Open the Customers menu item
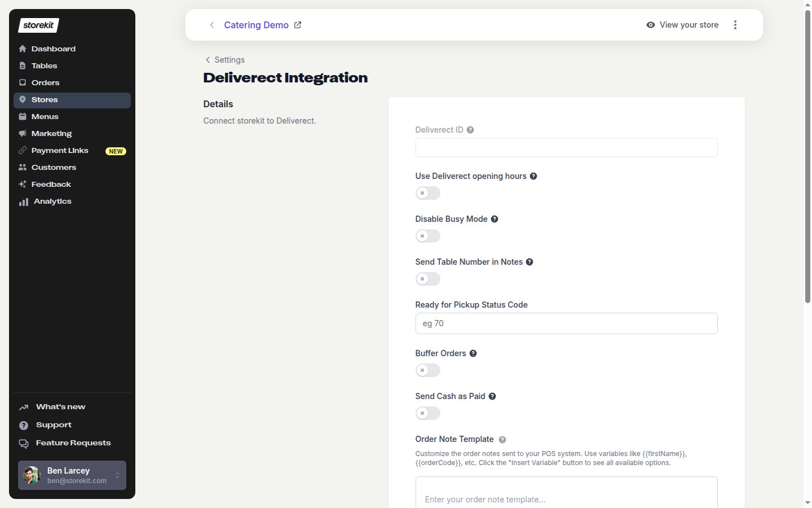 (x=72, y=168)
